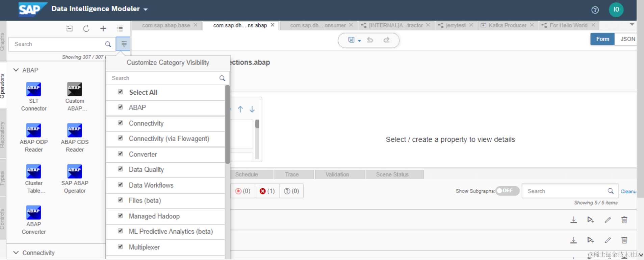
Task: Uncheck the Connectivity category checkbox
Action: pyautogui.click(x=120, y=123)
